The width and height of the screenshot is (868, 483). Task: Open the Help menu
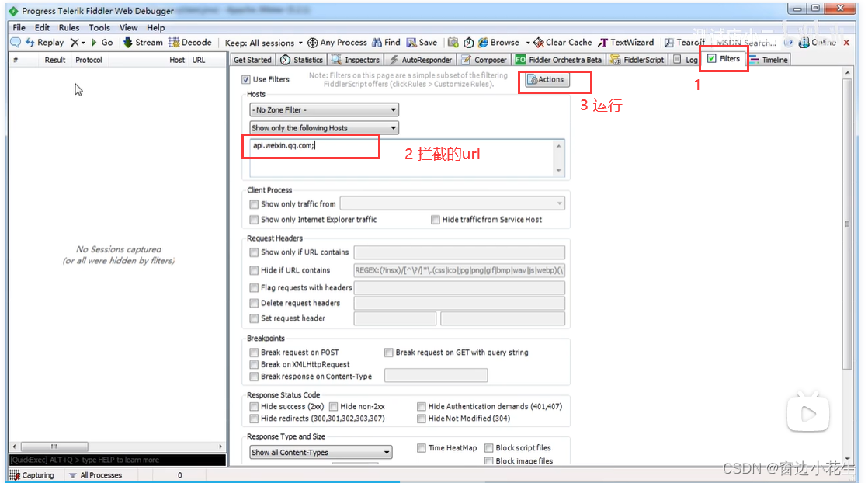pyautogui.click(x=155, y=28)
